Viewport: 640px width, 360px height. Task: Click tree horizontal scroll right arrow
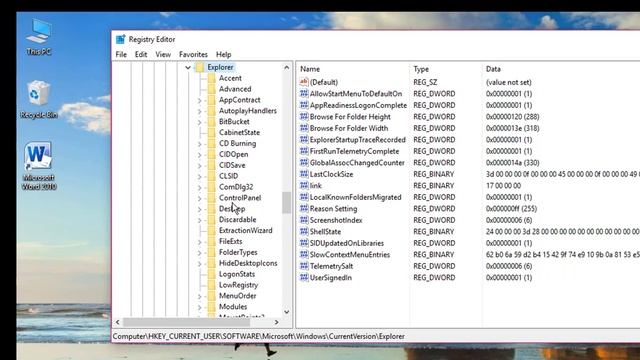click(x=277, y=322)
